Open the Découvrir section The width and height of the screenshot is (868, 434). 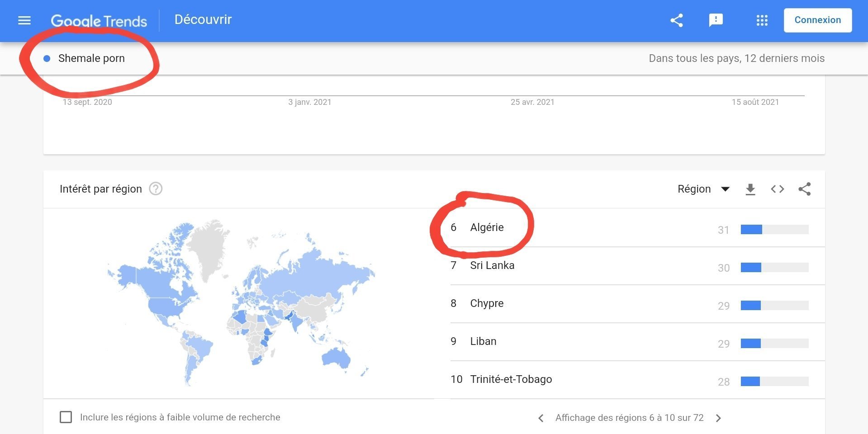(x=203, y=20)
